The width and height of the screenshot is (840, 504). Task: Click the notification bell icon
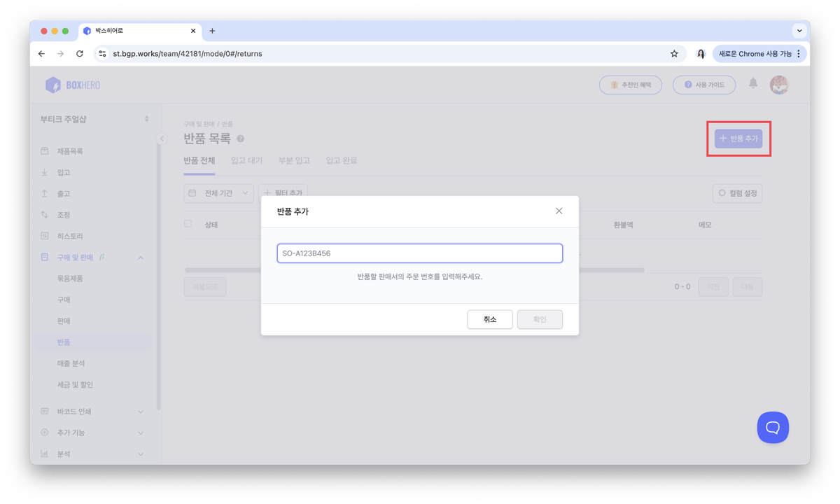tap(753, 84)
